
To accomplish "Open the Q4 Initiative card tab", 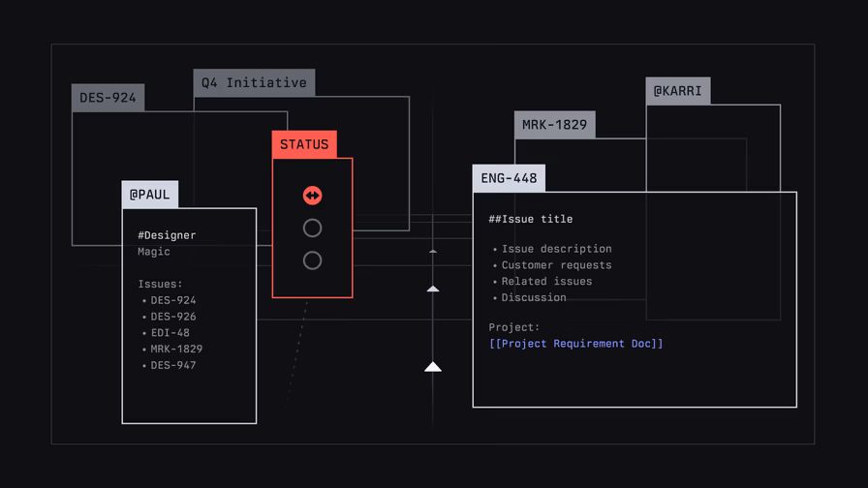I will pos(254,83).
